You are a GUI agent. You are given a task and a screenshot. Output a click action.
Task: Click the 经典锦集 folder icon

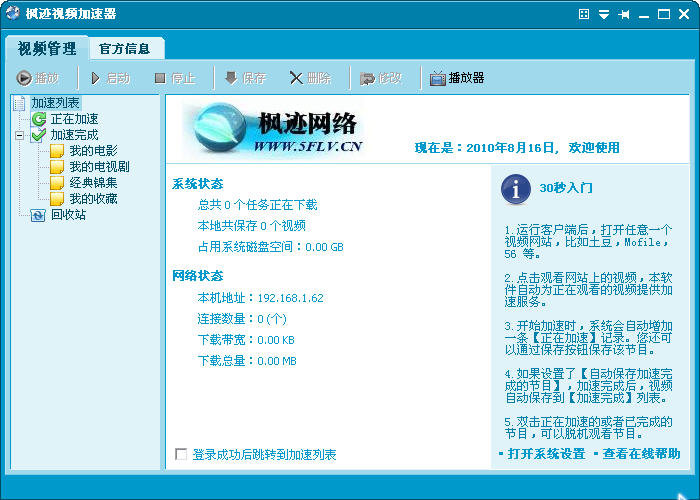point(57,183)
